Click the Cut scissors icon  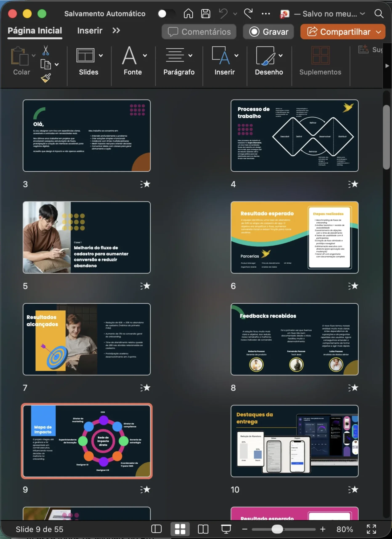point(46,50)
